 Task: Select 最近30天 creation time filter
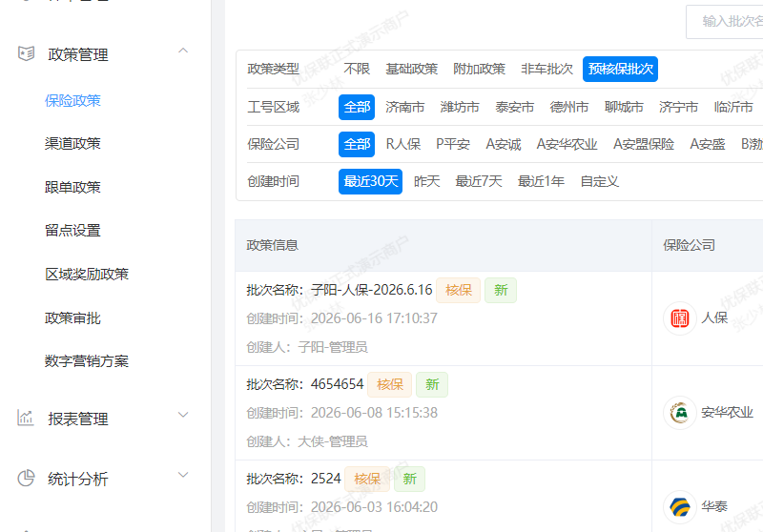(370, 181)
